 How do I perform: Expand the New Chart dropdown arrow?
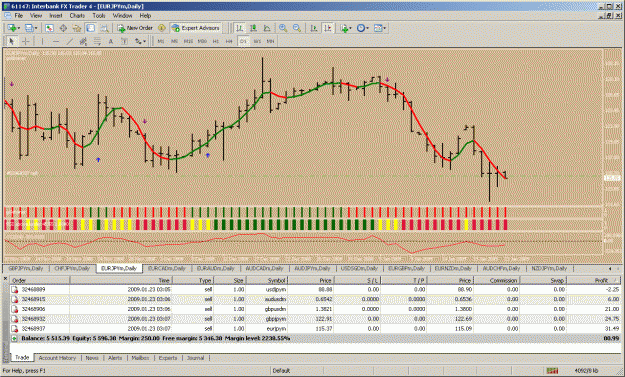click(19, 28)
